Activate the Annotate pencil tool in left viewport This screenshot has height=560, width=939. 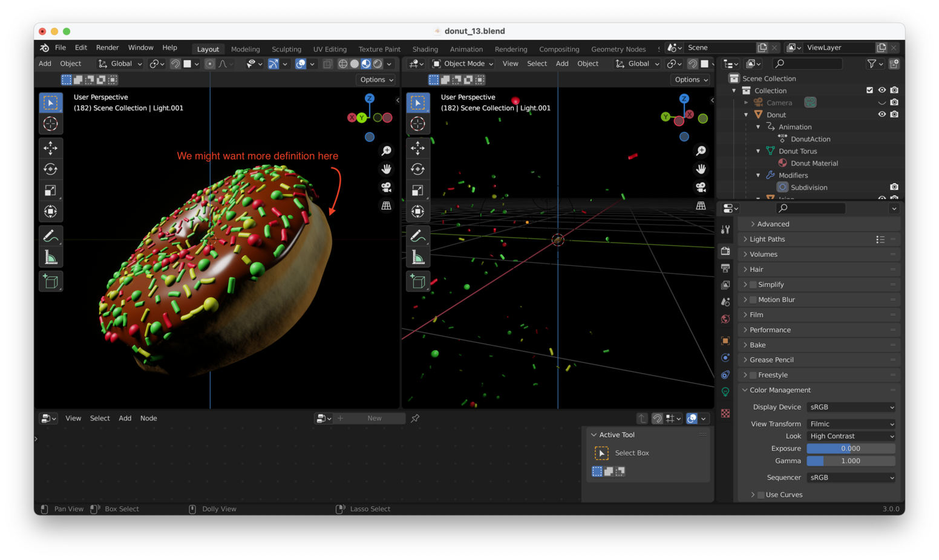point(51,236)
